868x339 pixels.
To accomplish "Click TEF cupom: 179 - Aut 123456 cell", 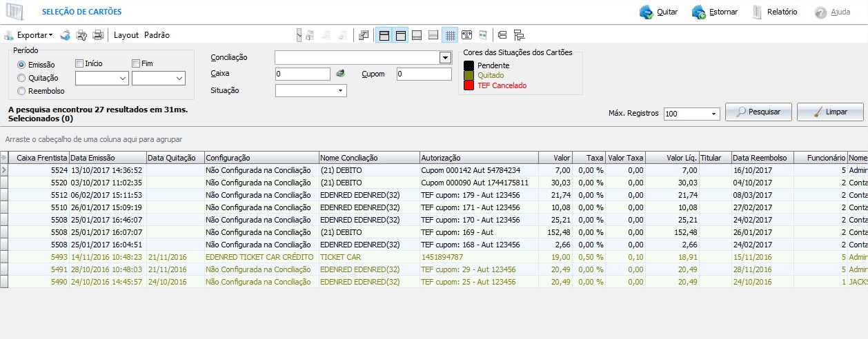I will click(x=478, y=194).
